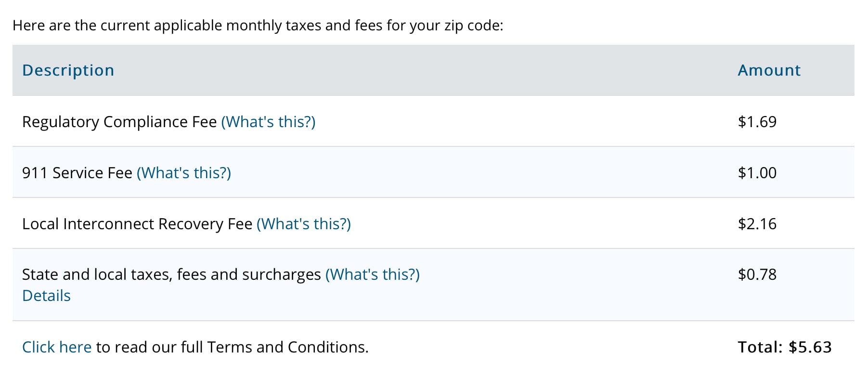Click the text 'to read our full Terms and Conditions'
The width and height of the screenshot is (868, 378).
coord(232,347)
